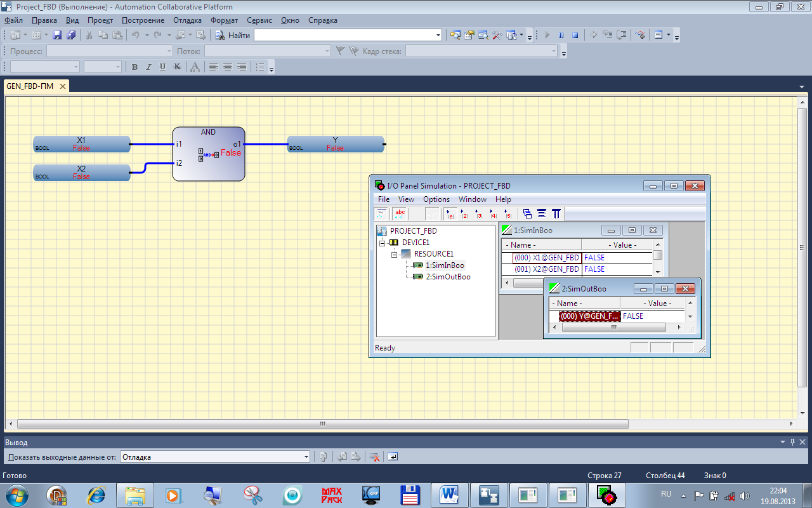
Task: Click the tile horizontally icon in I/O Panel
Action: 542,214
